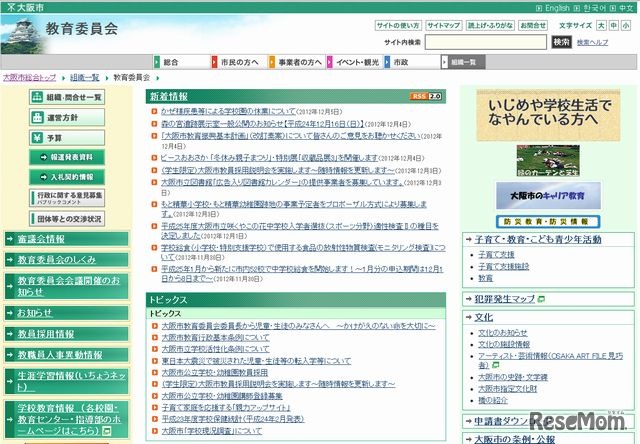This screenshot has height=444, width=640.
Task: Open 犯罪発生マップ link
Action: click(504, 299)
